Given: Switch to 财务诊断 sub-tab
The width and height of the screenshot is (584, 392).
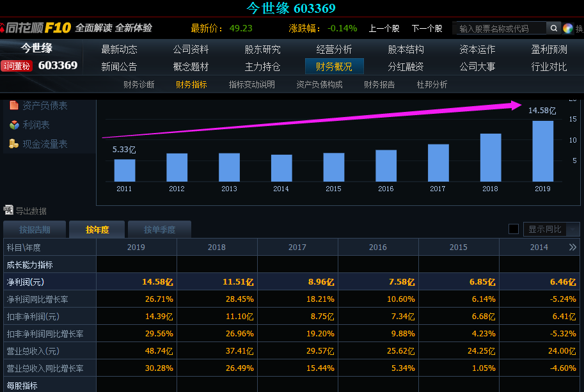Looking at the screenshot, I should 139,84.
